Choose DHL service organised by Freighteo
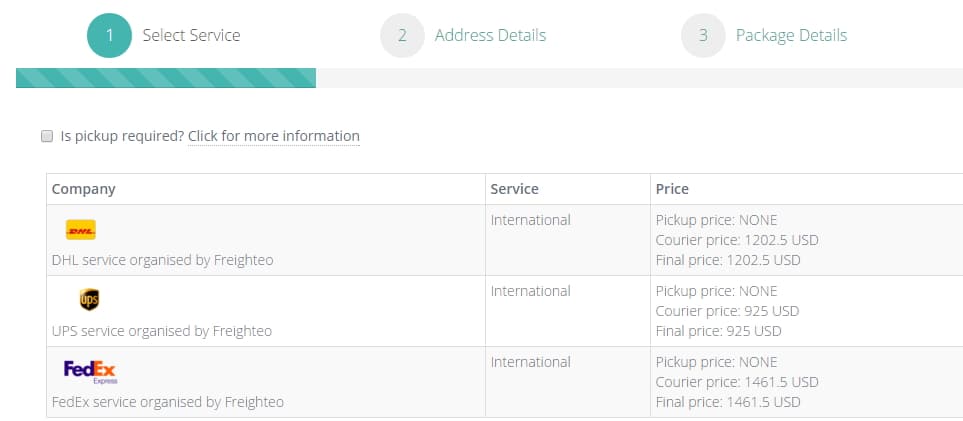Image resolution: width=963 pixels, height=421 pixels. point(163,260)
